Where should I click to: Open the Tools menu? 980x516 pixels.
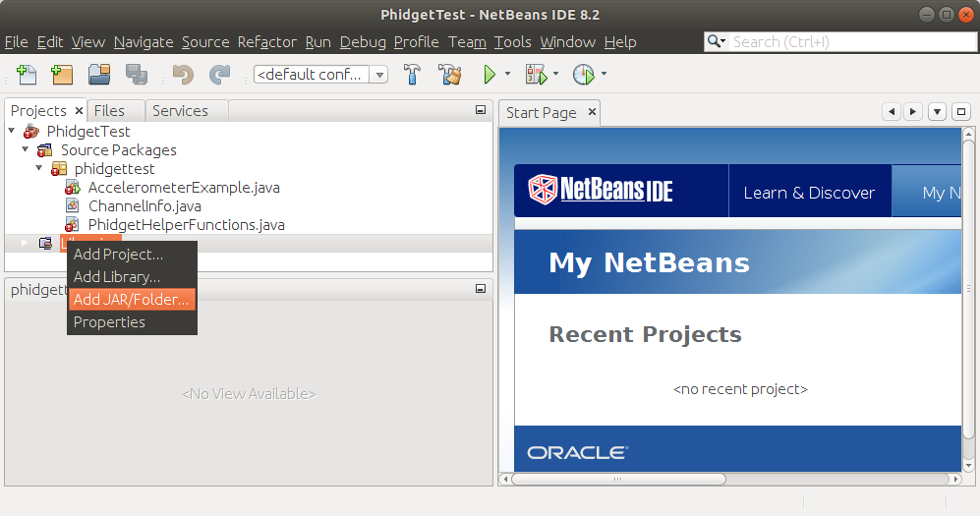coord(512,42)
